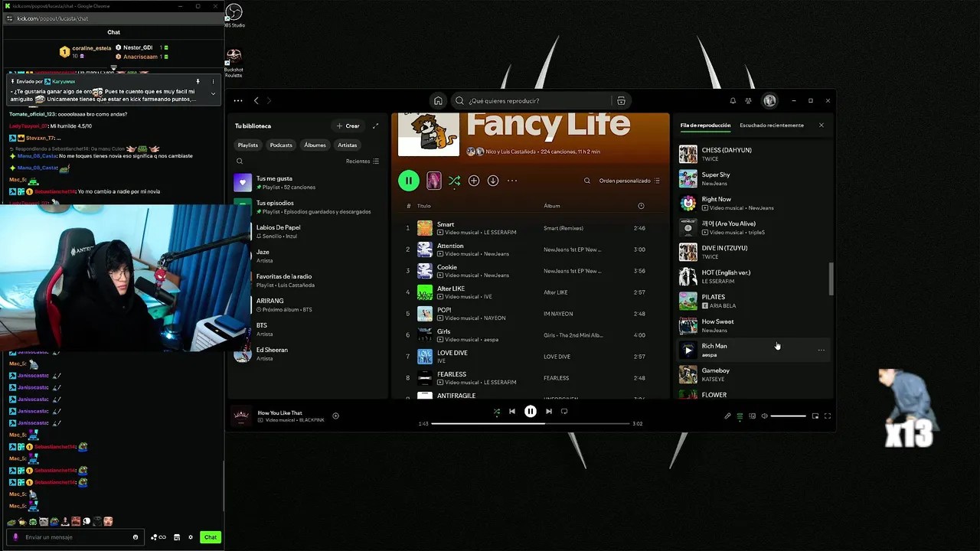Seek on the song progress bar
The image size is (980, 551).
[x=530, y=423]
